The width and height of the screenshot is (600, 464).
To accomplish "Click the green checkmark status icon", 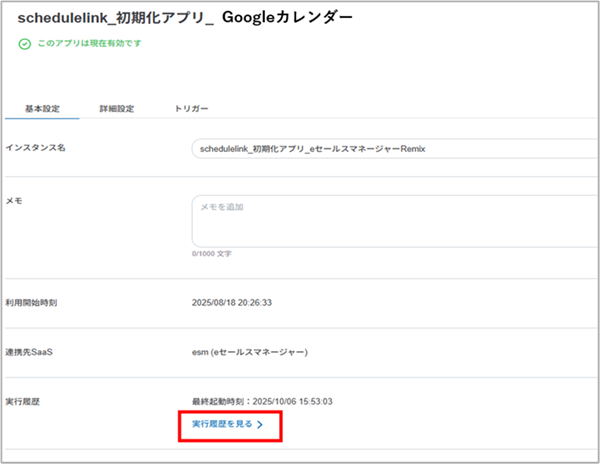I will coord(25,44).
